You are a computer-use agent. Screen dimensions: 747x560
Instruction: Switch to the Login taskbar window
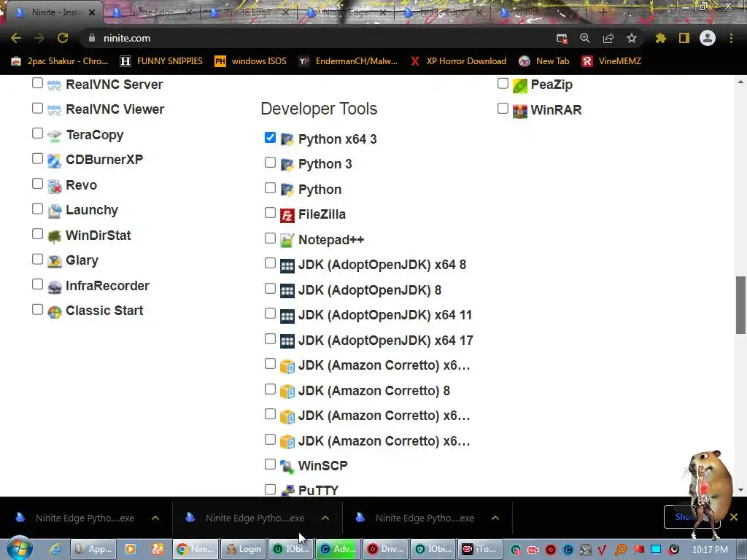tap(244, 549)
